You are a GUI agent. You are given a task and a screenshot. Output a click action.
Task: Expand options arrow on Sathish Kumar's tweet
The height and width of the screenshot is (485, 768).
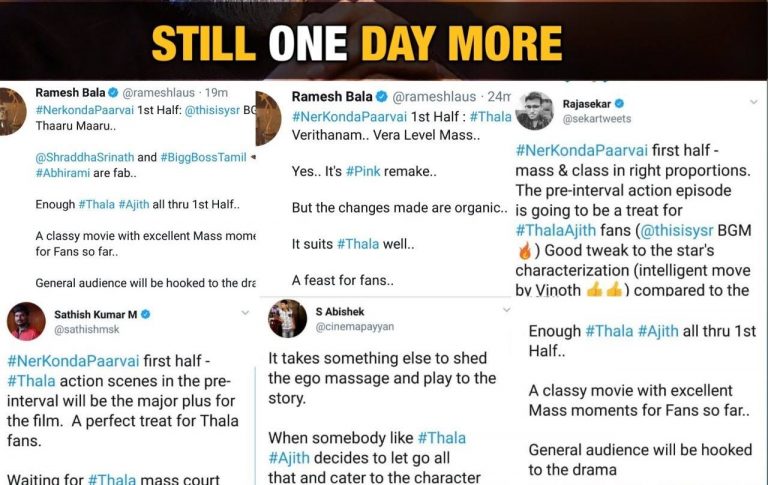pyautogui.click(x=245, y=313)
